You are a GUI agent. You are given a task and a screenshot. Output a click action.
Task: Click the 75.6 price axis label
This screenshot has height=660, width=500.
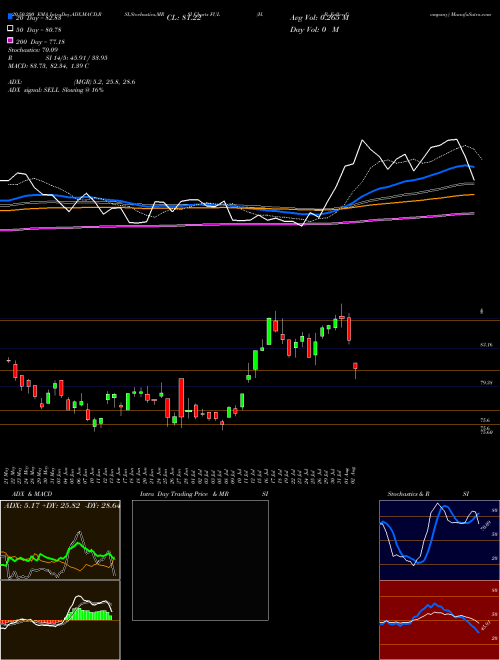[485, 420]
